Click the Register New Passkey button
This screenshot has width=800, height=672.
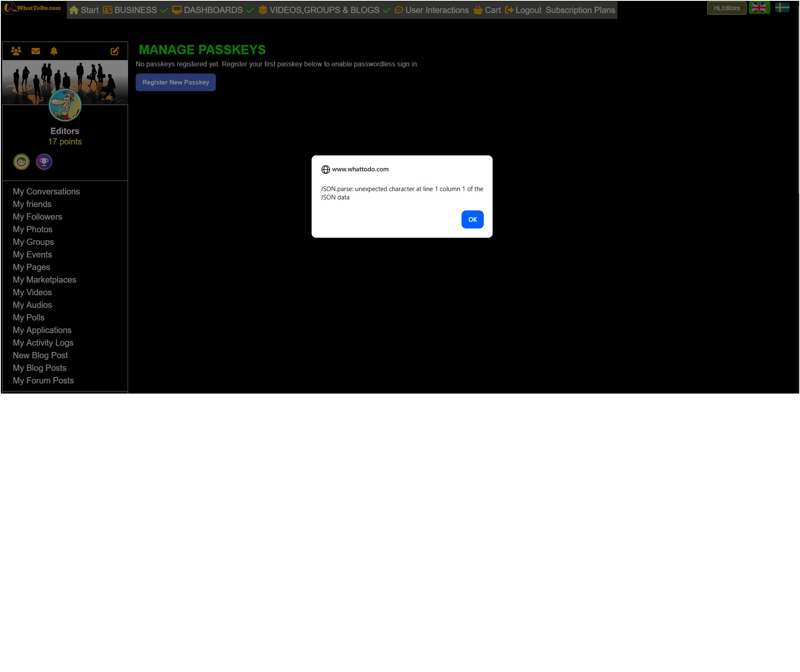pos(176,82)
